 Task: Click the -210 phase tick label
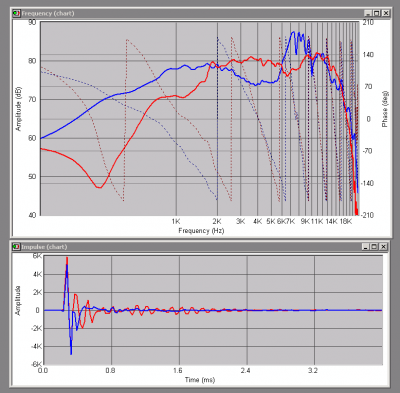click(x=367, y=215)
